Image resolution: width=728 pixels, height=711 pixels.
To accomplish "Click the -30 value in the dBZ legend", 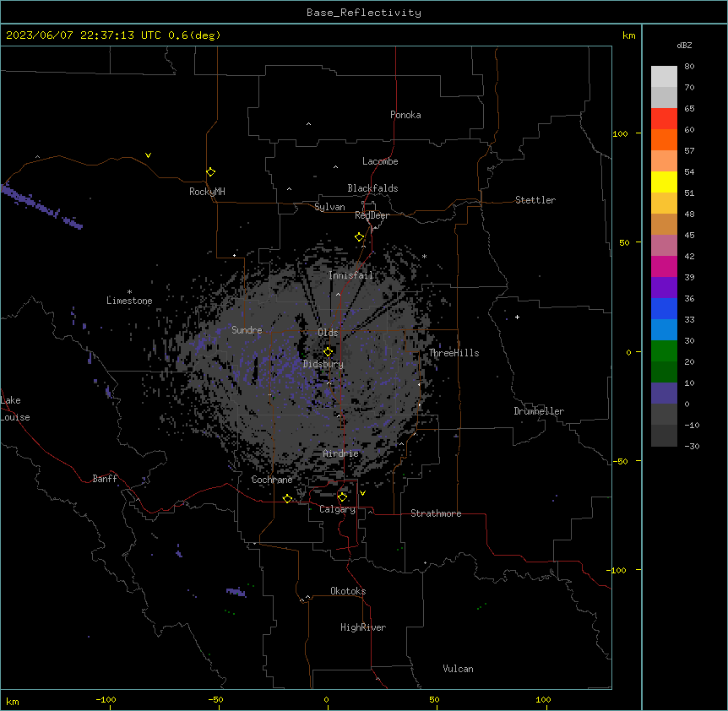I will (692, 446).
